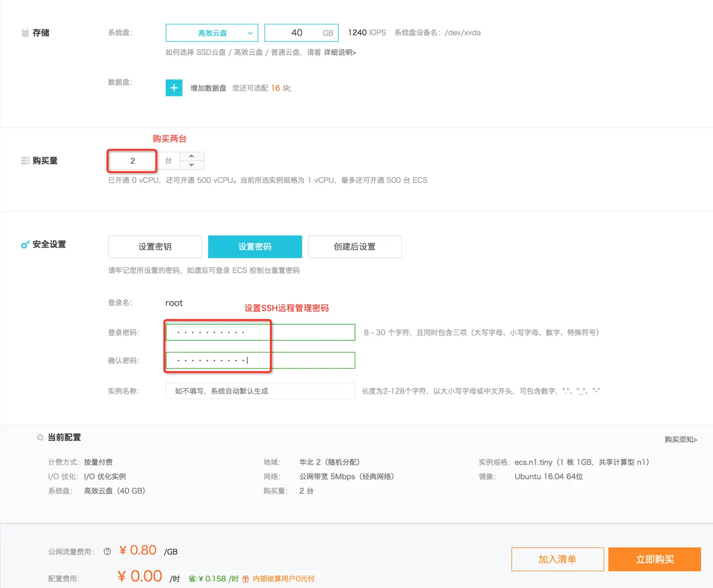The height and width of the screenshot is (588, 713).
Task: Click the storage icon beside 存储
Action: coord(25,33)
